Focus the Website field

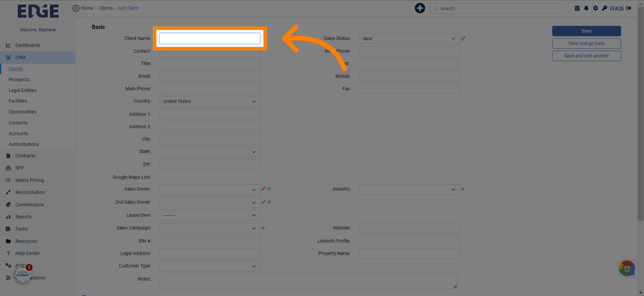[x=409, y=228]
